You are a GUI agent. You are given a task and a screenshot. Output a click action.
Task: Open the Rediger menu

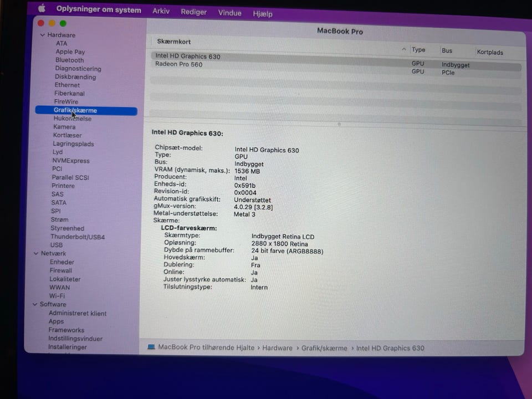click(193, 12)
